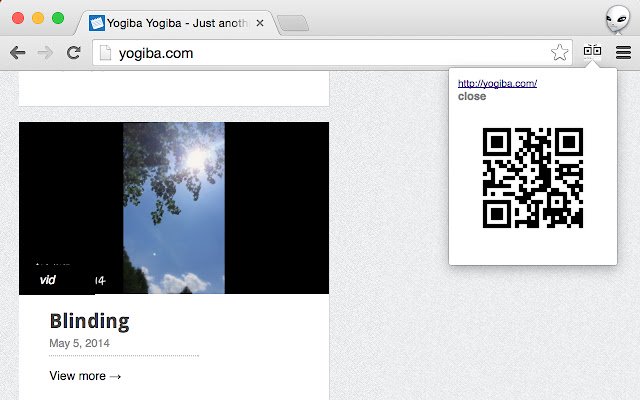Open the http://yogiba.com/ link in popup
The width and height of the screenshot is (640, 400).
(x=497, y=83)
